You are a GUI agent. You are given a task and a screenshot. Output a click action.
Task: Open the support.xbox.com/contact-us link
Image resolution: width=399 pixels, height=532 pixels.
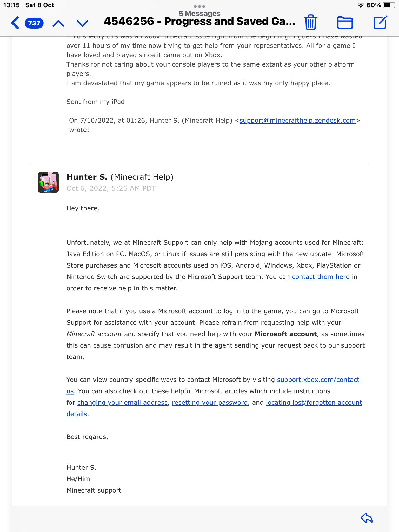[319, 380]
